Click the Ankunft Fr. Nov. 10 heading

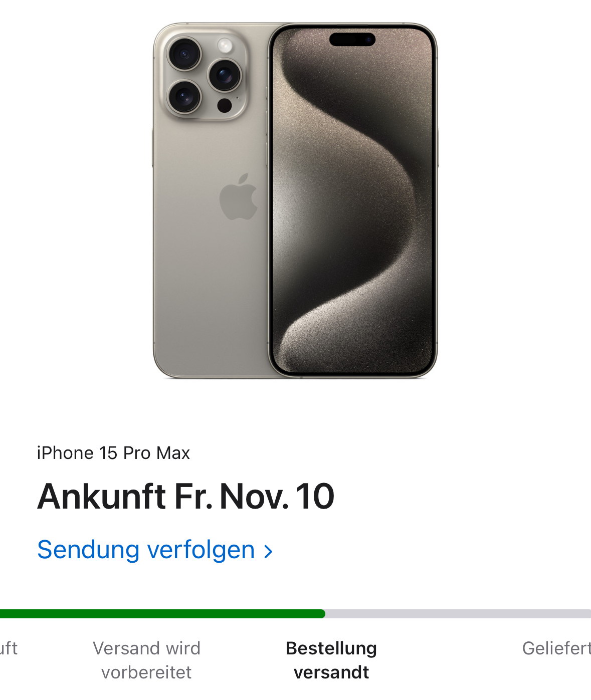click(185, 497)
